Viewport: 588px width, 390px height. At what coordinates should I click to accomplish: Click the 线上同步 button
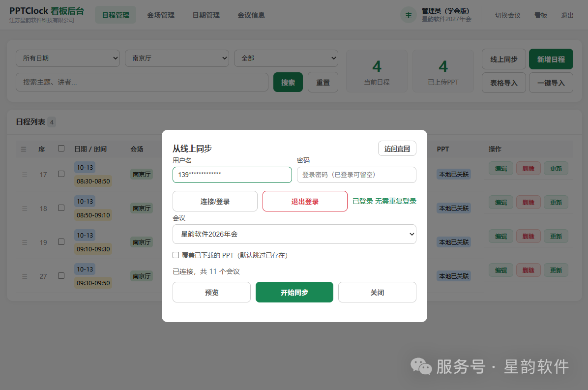(504, 59)
